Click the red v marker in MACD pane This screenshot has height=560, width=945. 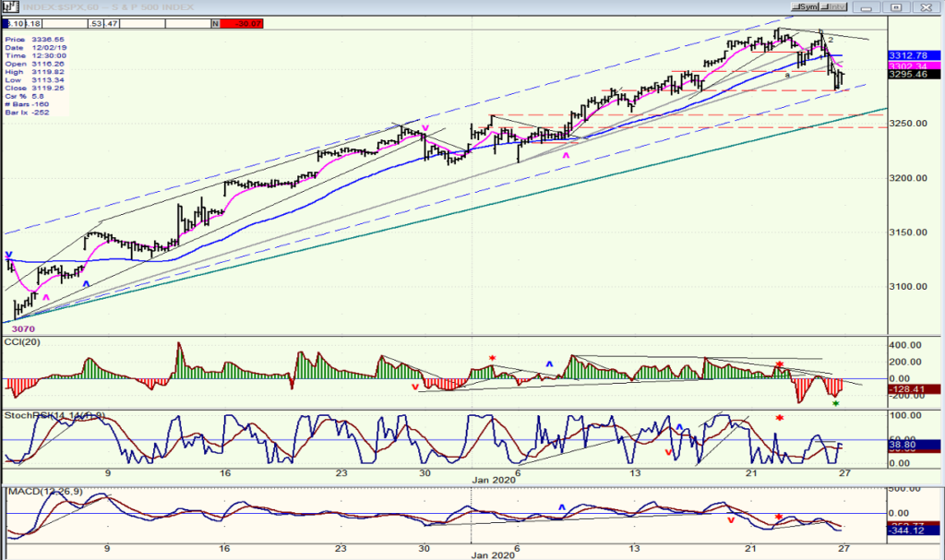click(731, 519)
